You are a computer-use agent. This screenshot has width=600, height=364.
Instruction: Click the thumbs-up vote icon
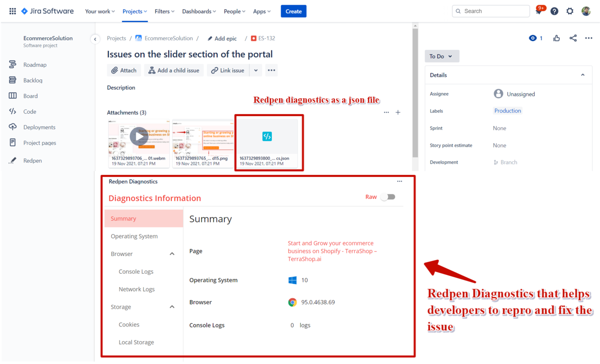point(556,38)
